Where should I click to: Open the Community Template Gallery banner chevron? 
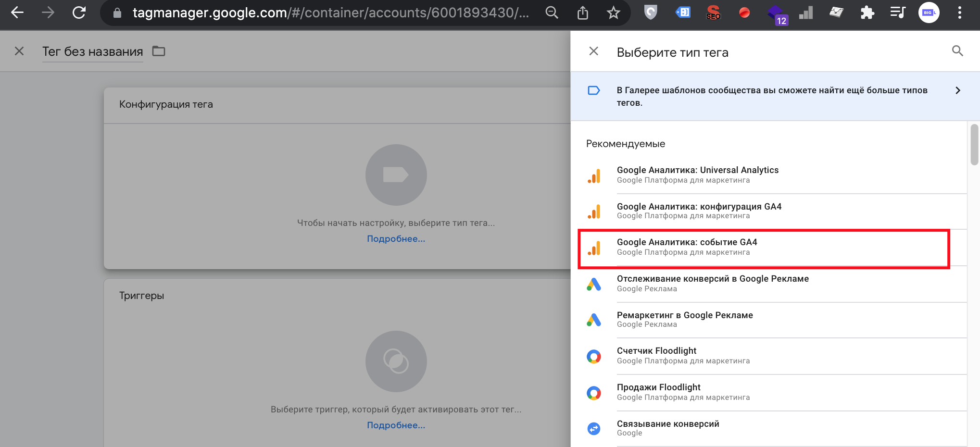tap(957, 90)
